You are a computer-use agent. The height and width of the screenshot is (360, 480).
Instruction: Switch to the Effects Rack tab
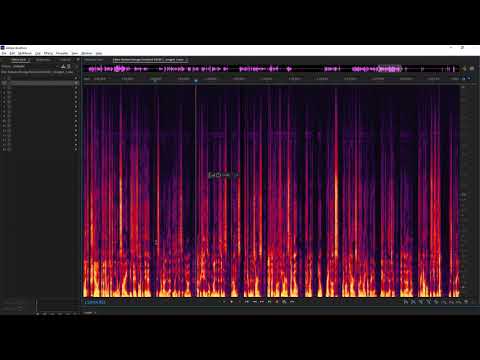point(18,60)
